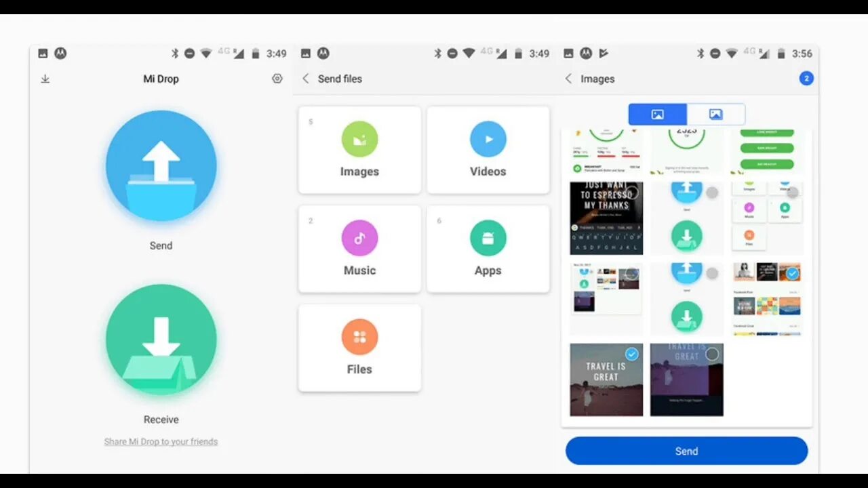Click the Send label under blue circle

(x=161, y=245)
